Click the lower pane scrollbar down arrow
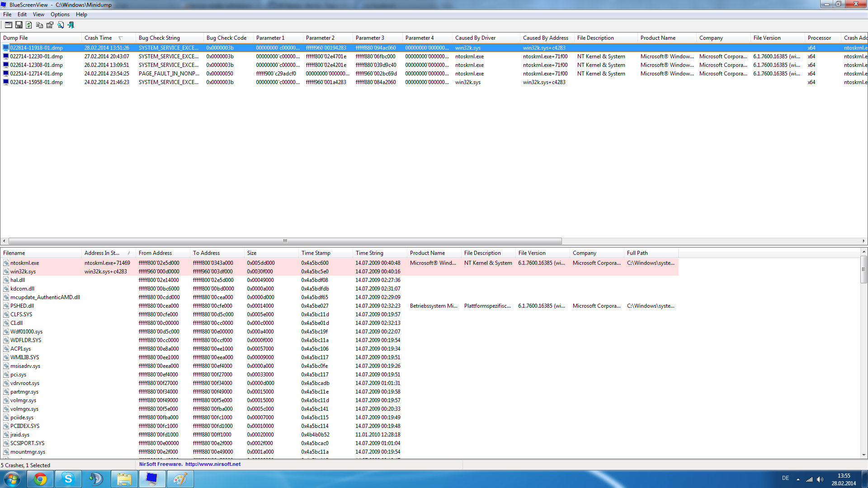Image resolution: width=868 pixels, height=488 pixels. (x=863, y=455)
